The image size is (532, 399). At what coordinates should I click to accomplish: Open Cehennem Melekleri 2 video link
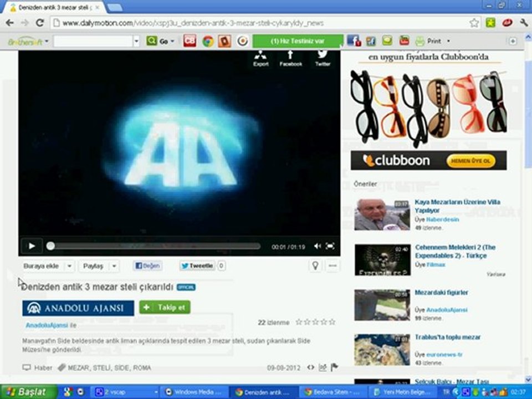(455, 251)
